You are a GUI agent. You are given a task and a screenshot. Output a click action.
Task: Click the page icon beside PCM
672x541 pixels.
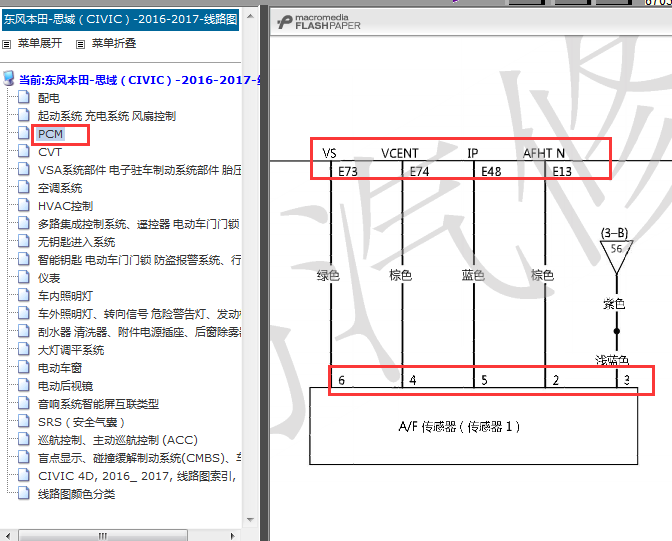24,133
